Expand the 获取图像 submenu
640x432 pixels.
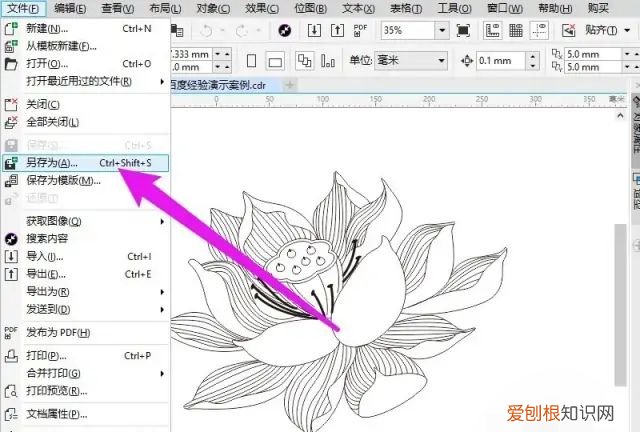point(162,221)
